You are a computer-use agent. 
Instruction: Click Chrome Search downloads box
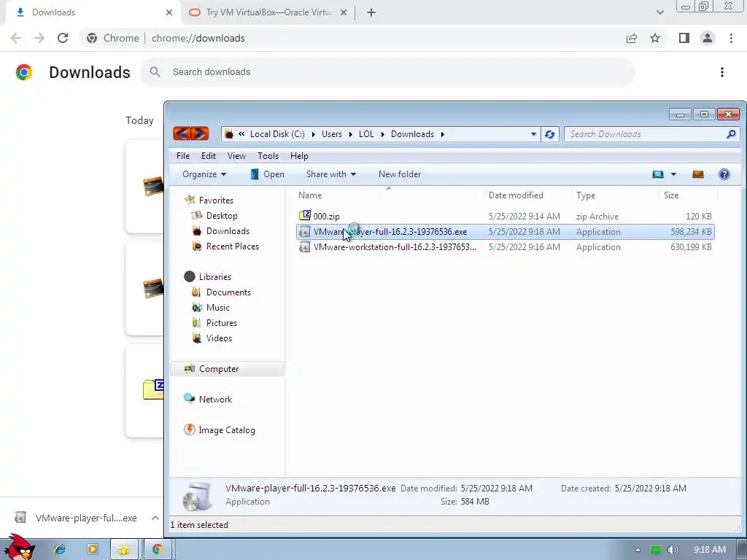(x=388, y=72)
